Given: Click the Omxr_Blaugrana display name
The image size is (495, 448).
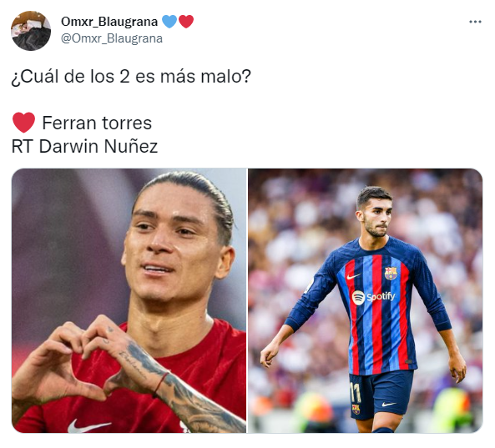Looking at the screenshot, I should pyautogui.click(x=109, y=22).
